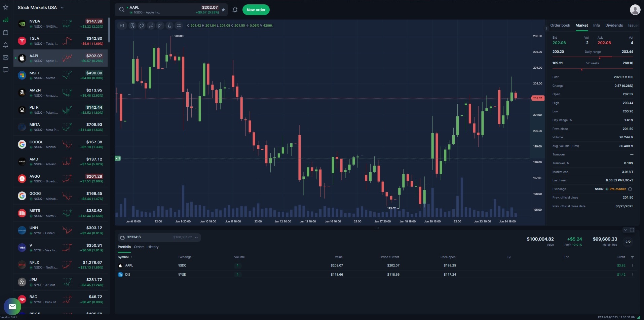The image size is (644, 320).
Task: Select the freehand drawing tool icon
Action: pyautogui.click(x=160, y=25)
